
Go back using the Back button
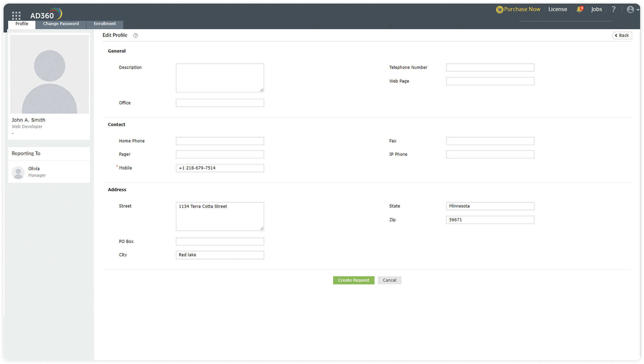[622, 35]
